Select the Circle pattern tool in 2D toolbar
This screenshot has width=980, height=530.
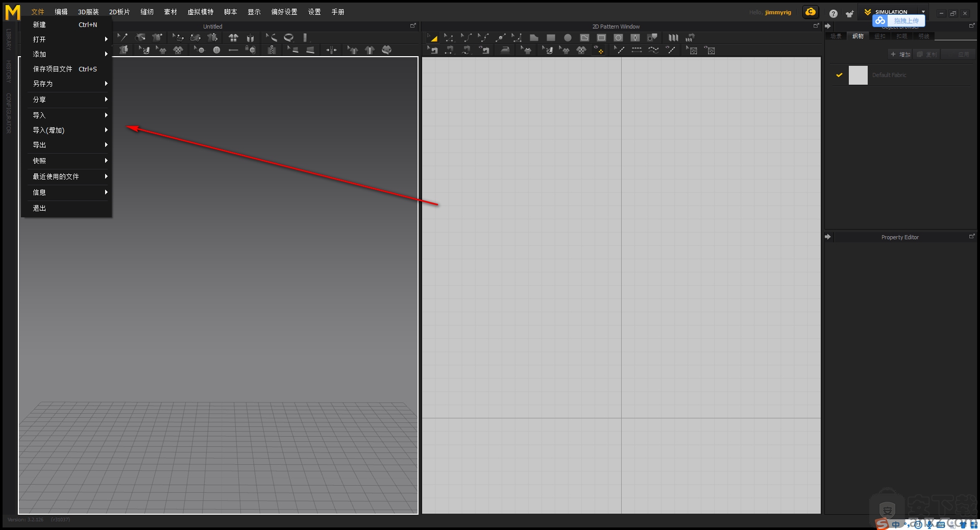[568, 38]
